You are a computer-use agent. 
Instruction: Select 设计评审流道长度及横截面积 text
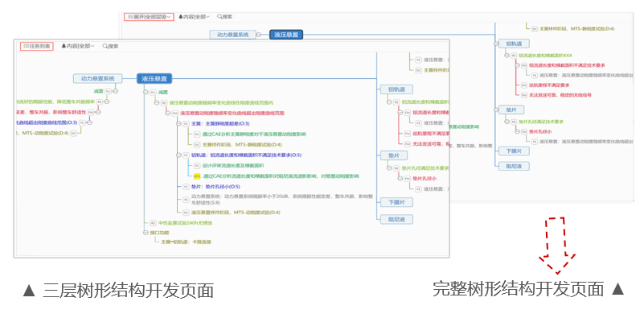[x=233, y=165]
